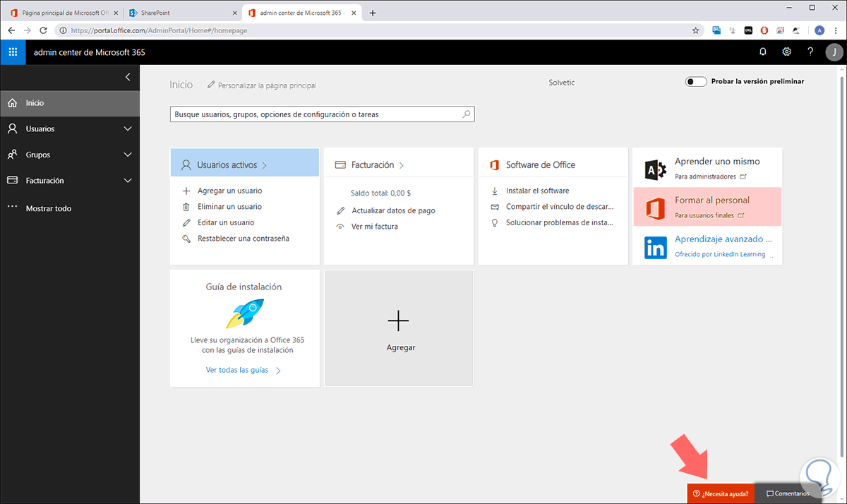Screen dimensions: 847x504
Task: Expand Facturación sidebar chevron
Action: pyautogui.click(x=128, y=181)
